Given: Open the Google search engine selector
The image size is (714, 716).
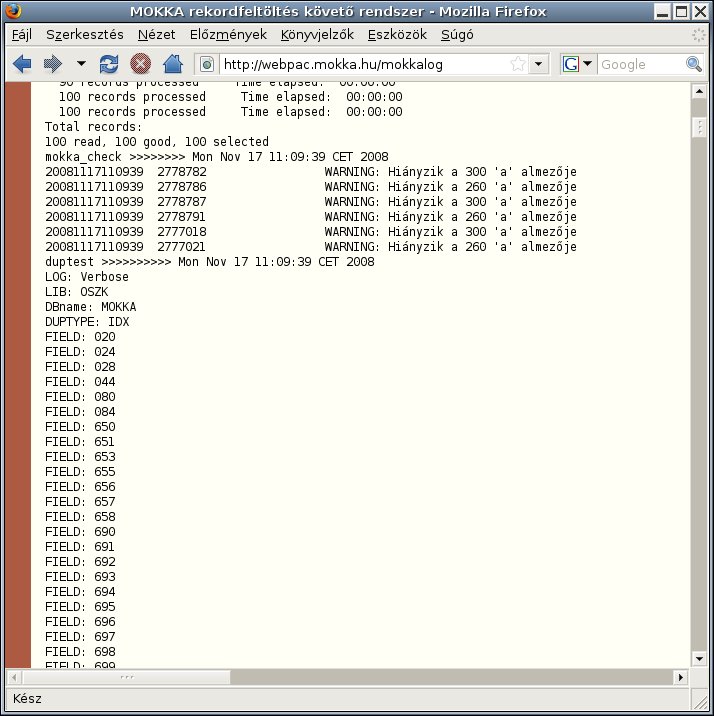Looking at the screenshot, I should tap(578, 64).
